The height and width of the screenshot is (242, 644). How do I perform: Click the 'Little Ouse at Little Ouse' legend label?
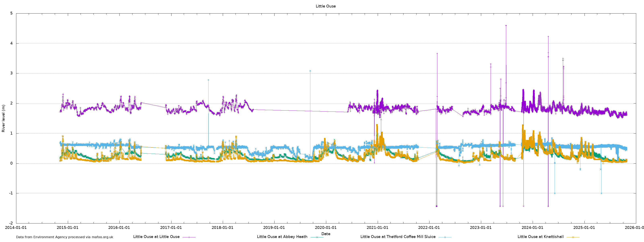156,237
